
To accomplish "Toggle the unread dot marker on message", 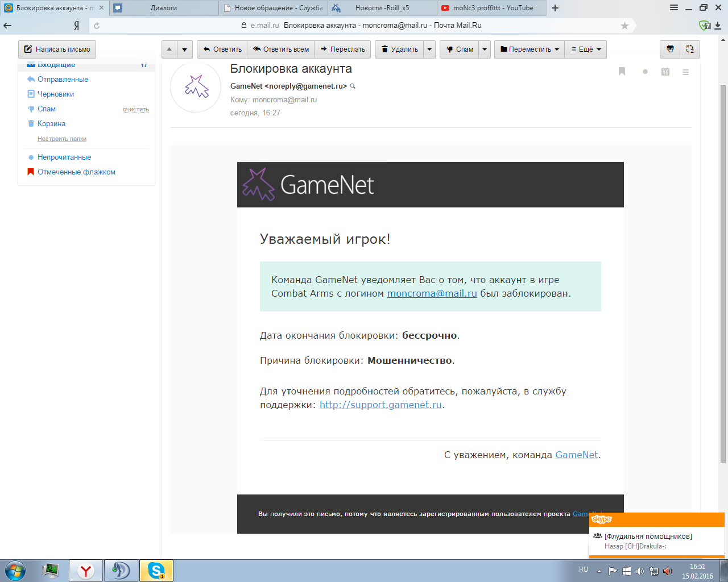I will (645, 72).
